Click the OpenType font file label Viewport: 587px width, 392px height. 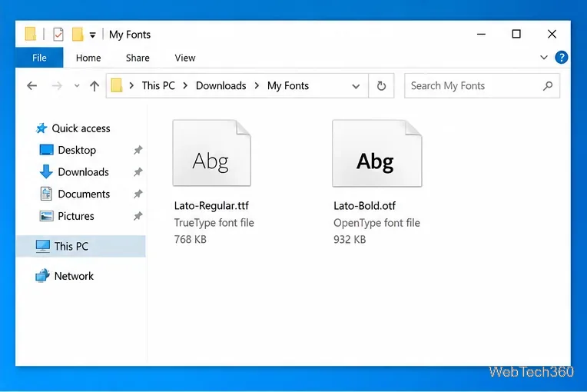pos(376,223)
